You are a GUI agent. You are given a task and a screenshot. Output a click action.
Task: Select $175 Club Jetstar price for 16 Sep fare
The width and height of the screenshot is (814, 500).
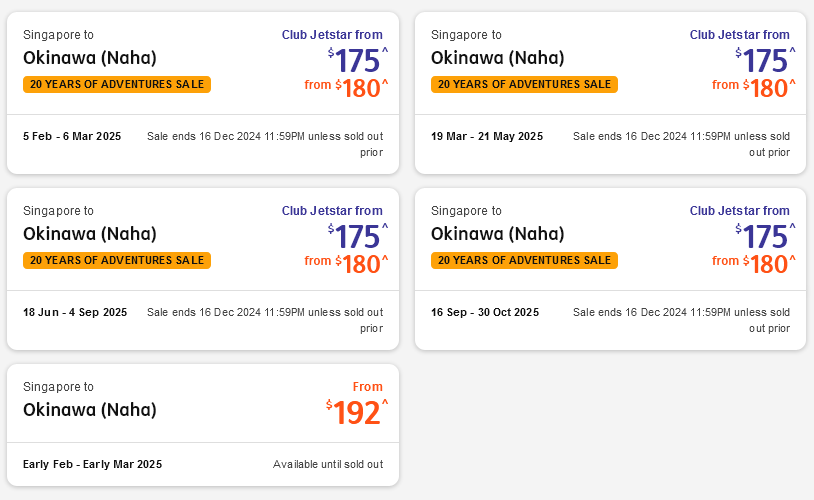(x=765, y=236)
